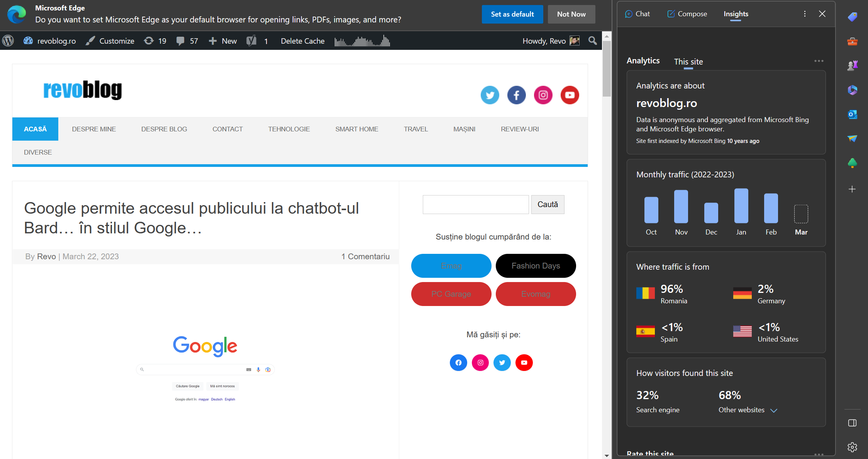Click the Nov traffic bar

tap(681, 207)
